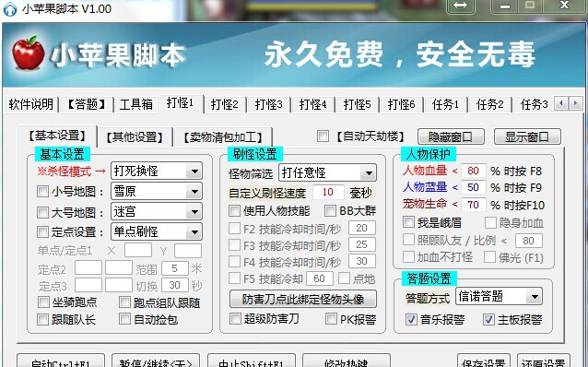588x367 pixels.
Task: Check 我是峨眉 option
Action: (x=409, y=222)
